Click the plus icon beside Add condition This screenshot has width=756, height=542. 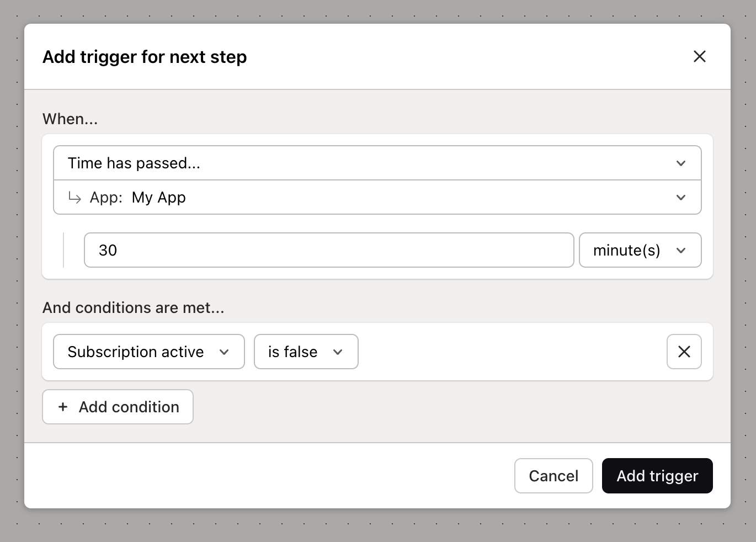click(63, 407)
